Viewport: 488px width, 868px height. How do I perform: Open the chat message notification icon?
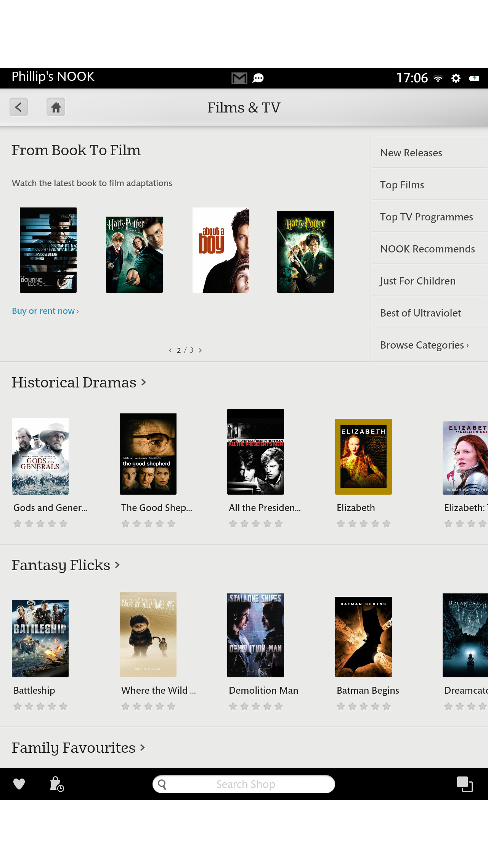point(258,79)
